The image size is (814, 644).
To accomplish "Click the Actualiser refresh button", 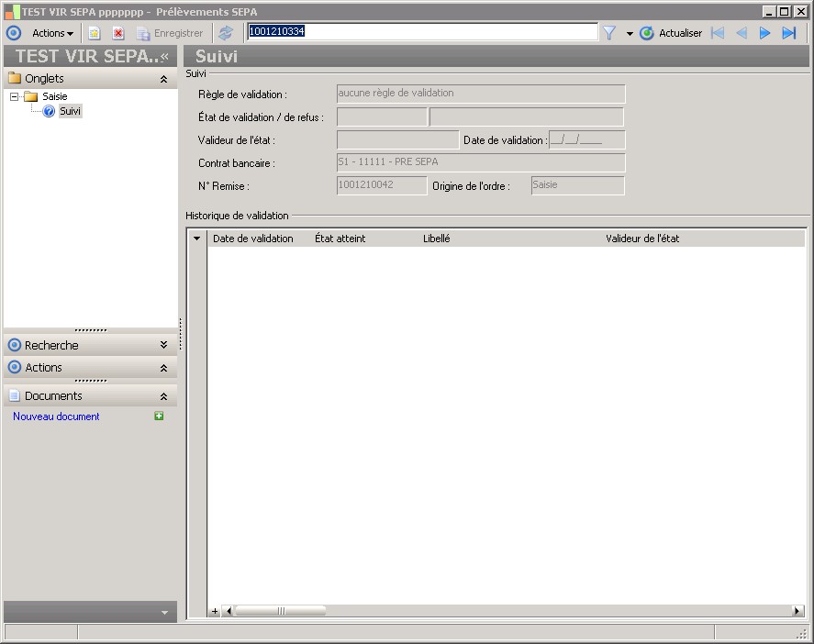I will tap(671, 33).
